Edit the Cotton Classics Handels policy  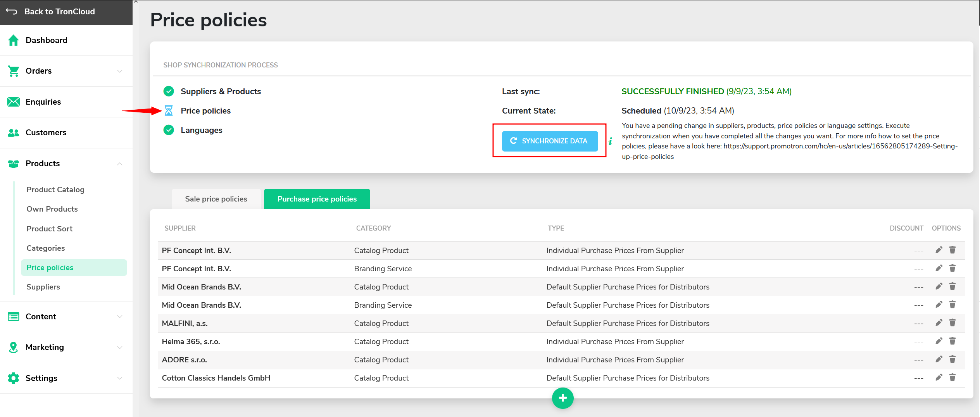coord(939,377)
